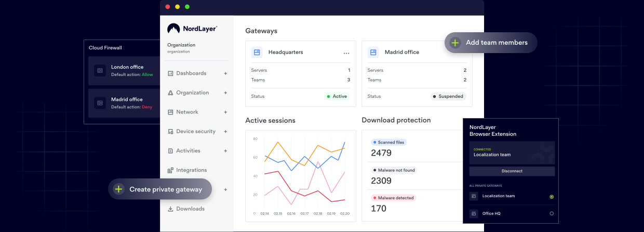Open Organization in sidebar
Image resolution: width=644 pixels, height=232 pixels.
pos(193,93)
